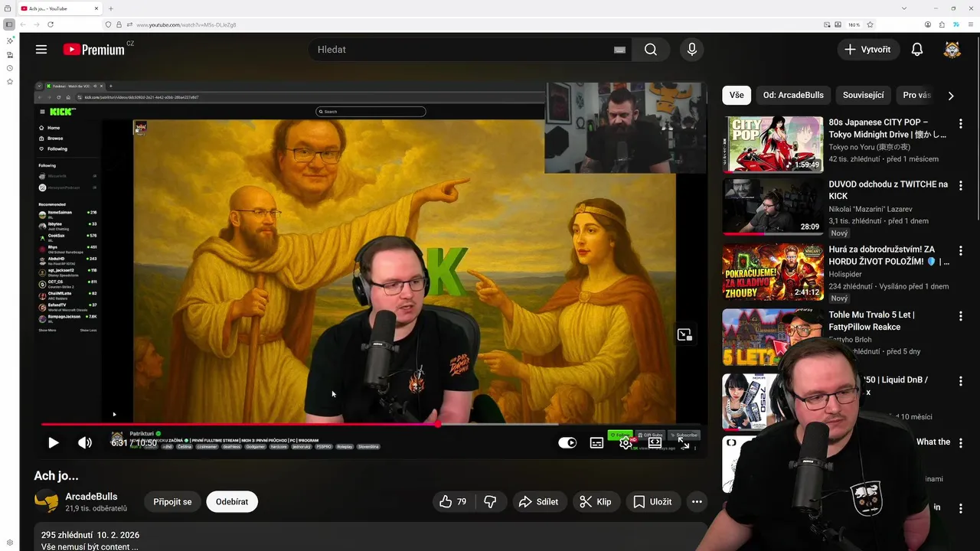Screen dimensions: 980x551
Task: List all tabs dropdown arrow
Action: click(904, 8)
